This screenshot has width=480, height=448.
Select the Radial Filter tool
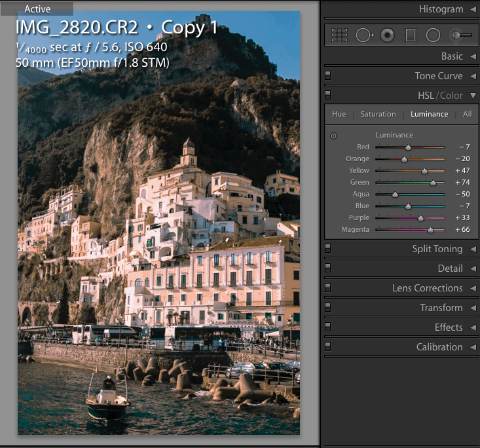[x=433, y=35]
